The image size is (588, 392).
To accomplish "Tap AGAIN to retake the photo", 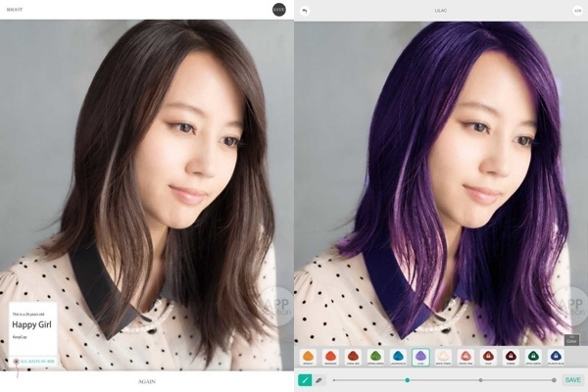I will (x=147, y=380).
